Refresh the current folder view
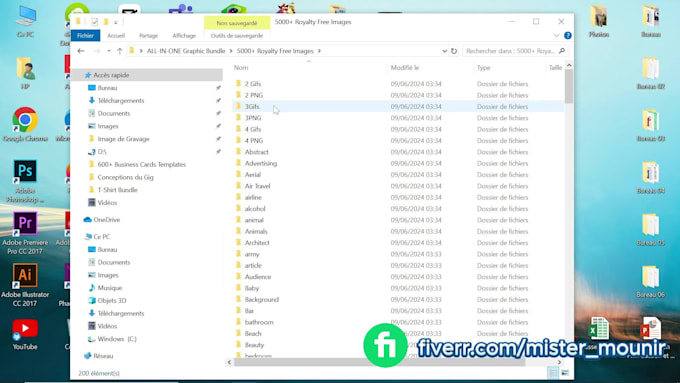The height and width of the screenshot is (383, 680). coord(454,51)
